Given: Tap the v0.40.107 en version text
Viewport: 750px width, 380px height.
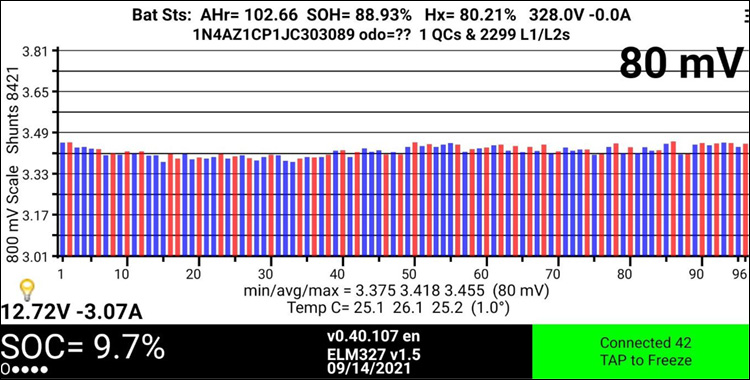Looking at the screenshot, I should click(x=373, y=336).
